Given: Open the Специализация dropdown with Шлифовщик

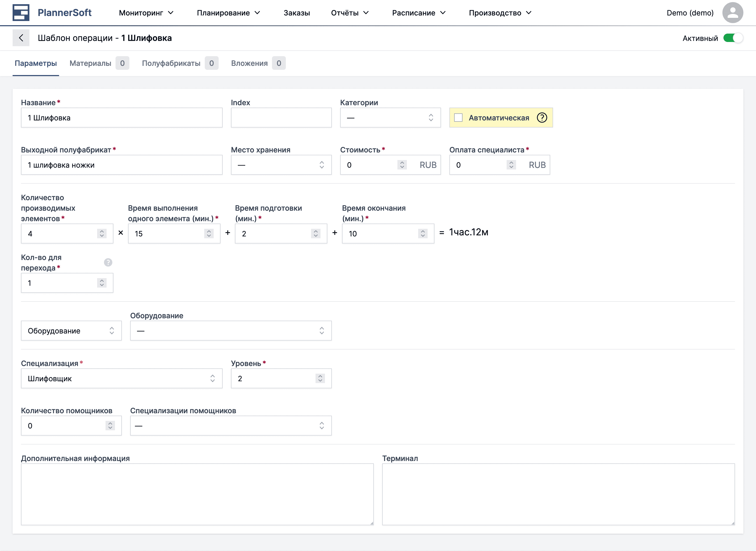Looking at the screenshot, I should tap(122, 378).
